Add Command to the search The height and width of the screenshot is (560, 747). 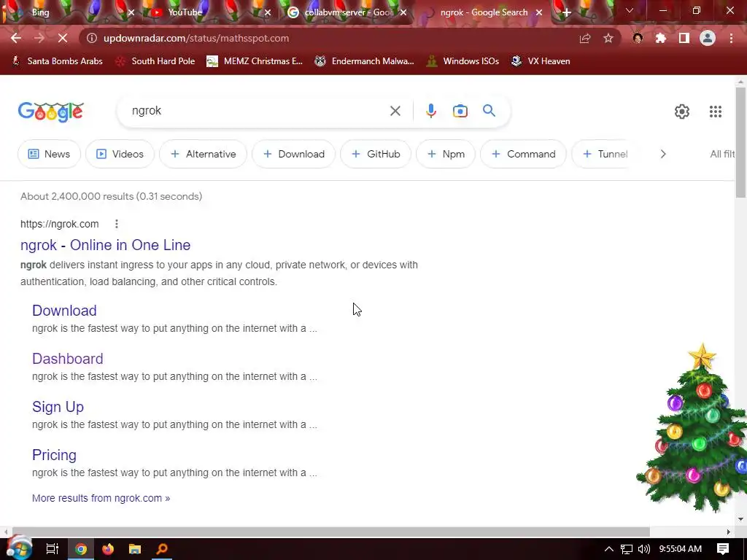[x=524, y=154]
